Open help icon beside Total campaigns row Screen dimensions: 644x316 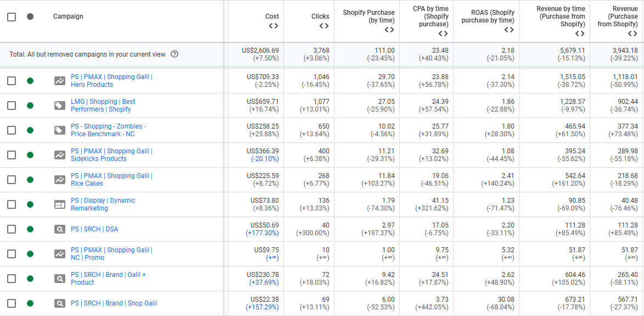[174, 54]
